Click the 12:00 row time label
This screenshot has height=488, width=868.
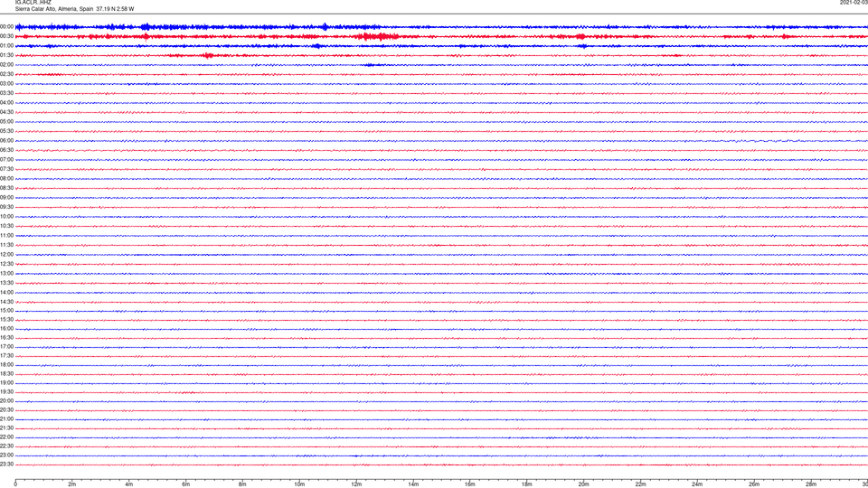click(x=6, y=255)
